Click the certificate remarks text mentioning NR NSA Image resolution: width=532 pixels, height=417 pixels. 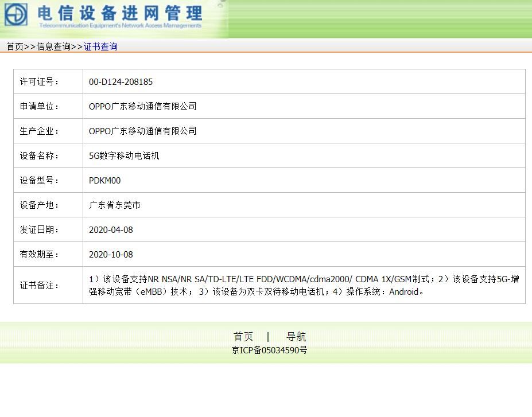304,285
